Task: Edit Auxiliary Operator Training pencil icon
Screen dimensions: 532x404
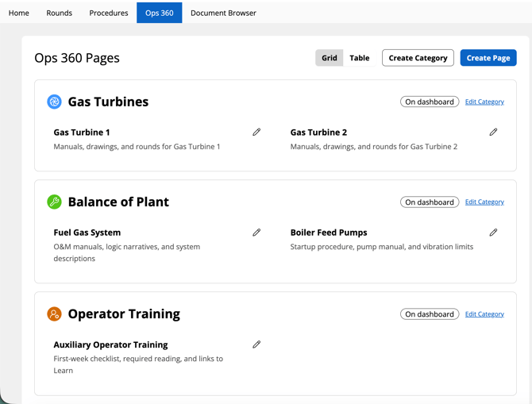Action: pos(256,344)
